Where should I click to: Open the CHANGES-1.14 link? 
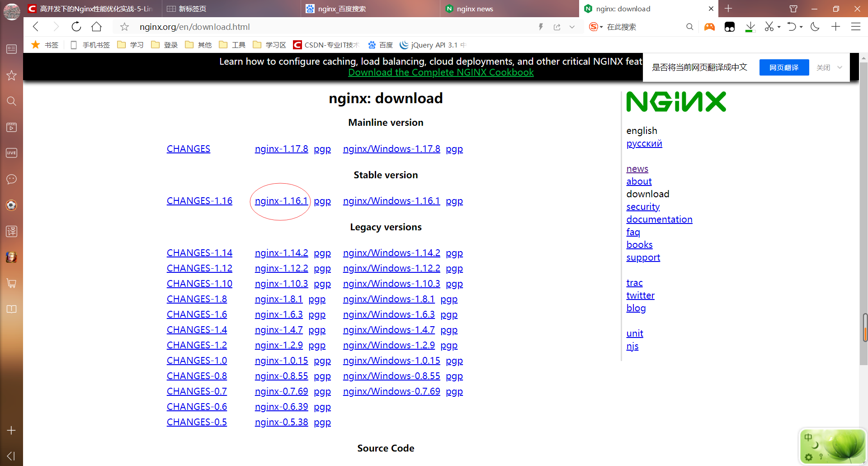click(x=199, y=253)
